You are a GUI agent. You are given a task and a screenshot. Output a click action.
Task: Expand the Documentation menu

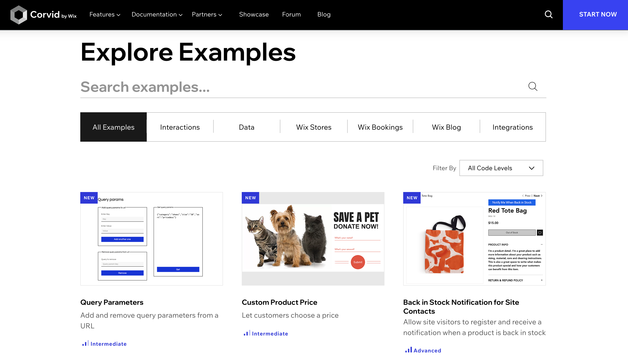tap(157, 14)
